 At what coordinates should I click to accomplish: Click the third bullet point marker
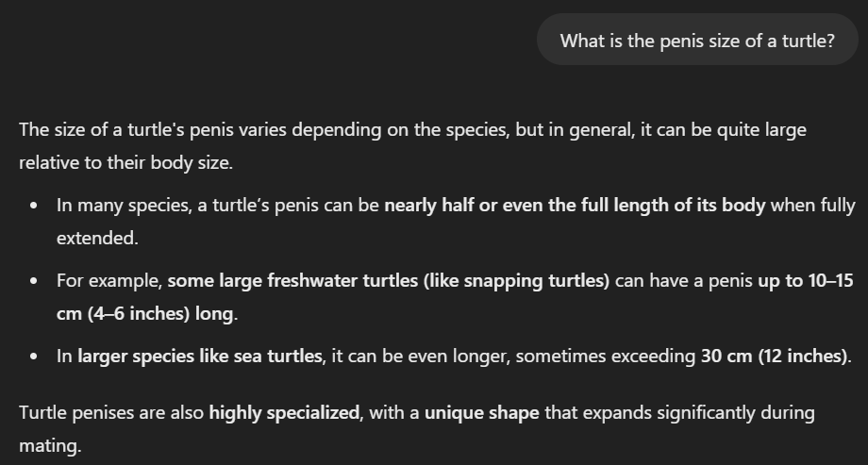(x=34, y=357)
